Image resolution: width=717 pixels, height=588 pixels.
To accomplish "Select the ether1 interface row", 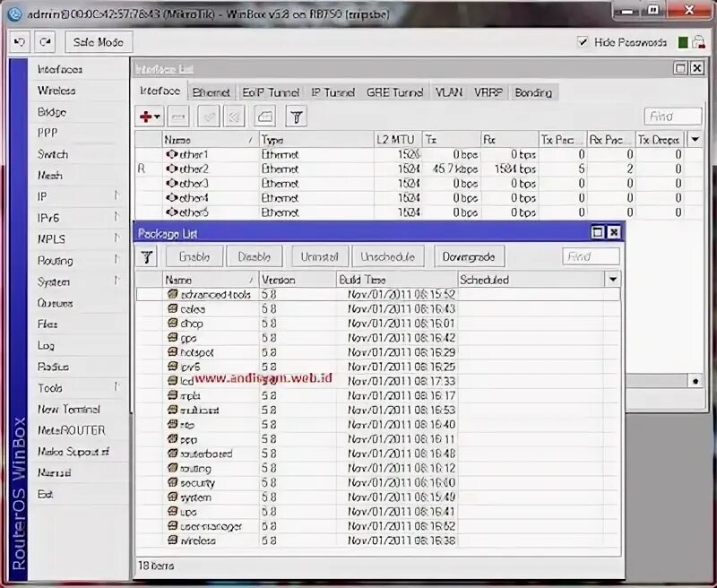I will [419, 154].
